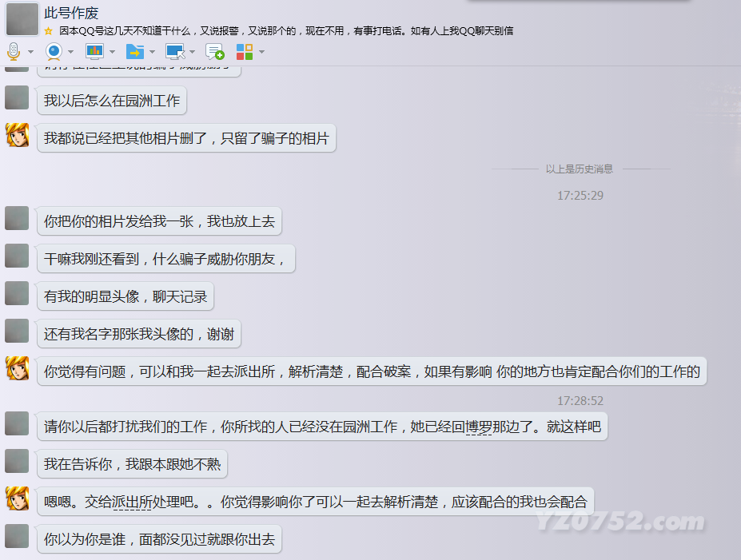
Task: Click the cartoon avatar beside "嗯嗯。交给派出所处理吧"
Action: tap(18, 499)
